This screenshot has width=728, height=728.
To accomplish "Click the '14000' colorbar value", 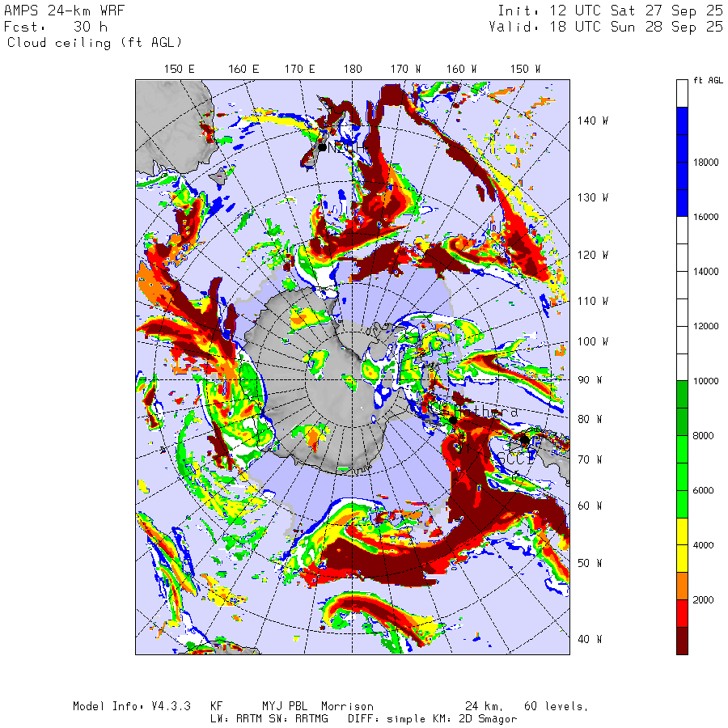I will pos(705,272).
